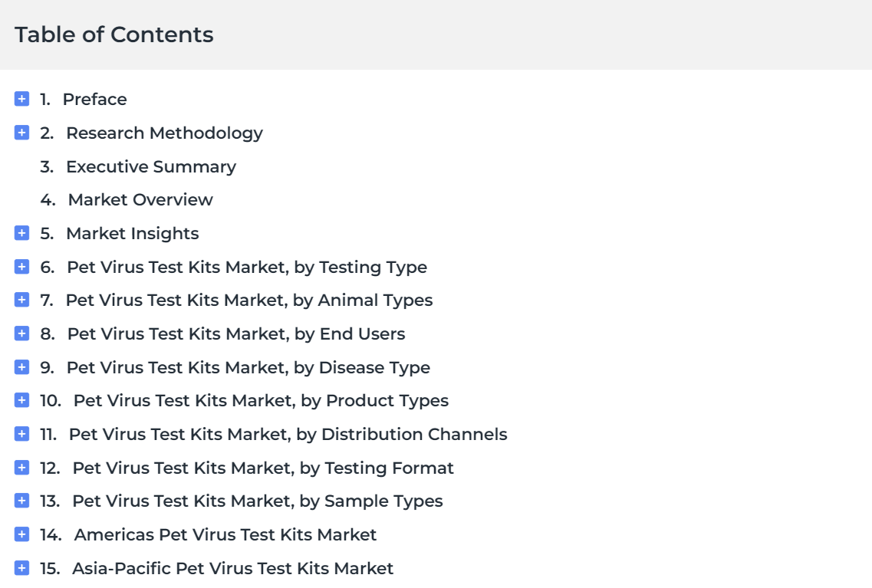
Task: Expand by Distribution Channels plus icon
Action: pyautogui.click(x=21, y=433)
